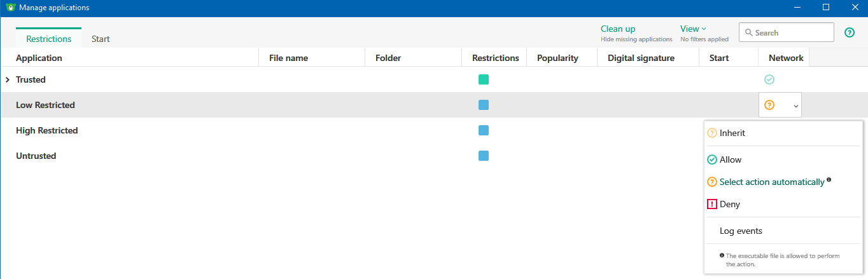This screenshot has height=279, width=868.
Task: Choose Log events from the menu
Action: [741, 231]
